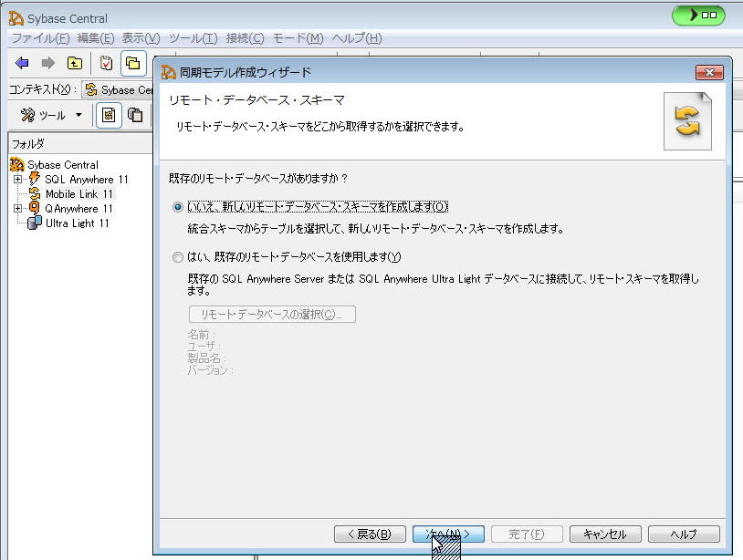Click the Ultra Light 11 database icon
This screenshot has width=743, height=560.
(35, 223)
